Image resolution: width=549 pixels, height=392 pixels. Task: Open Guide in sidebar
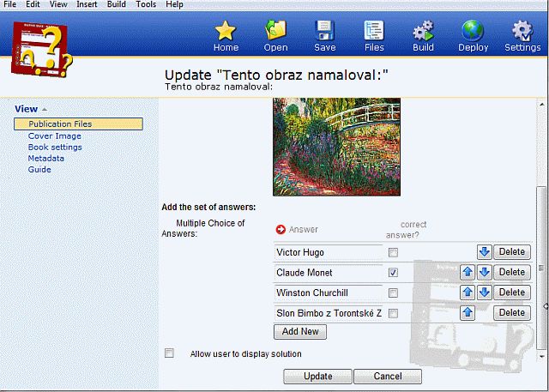(39, 170)
